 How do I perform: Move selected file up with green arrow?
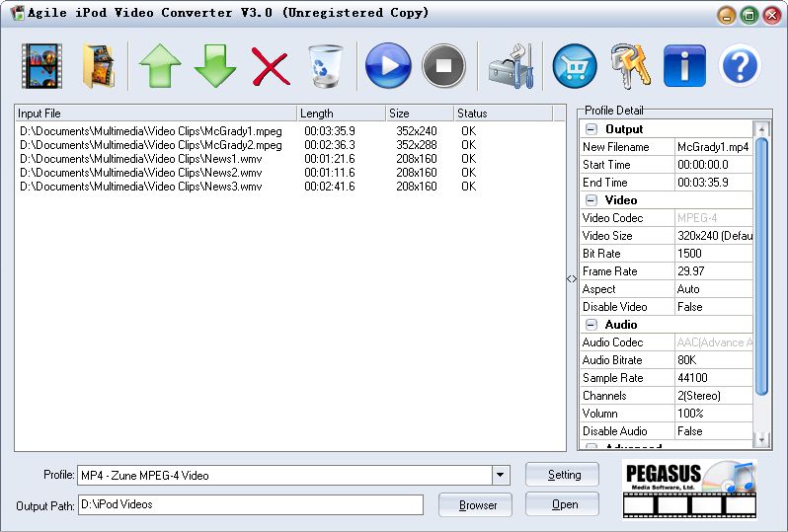[x=160, y=66]
